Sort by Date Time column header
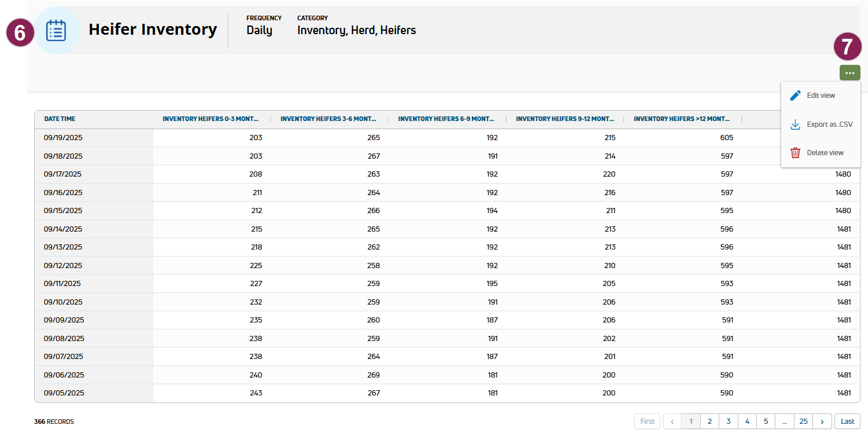 (60, 119)
